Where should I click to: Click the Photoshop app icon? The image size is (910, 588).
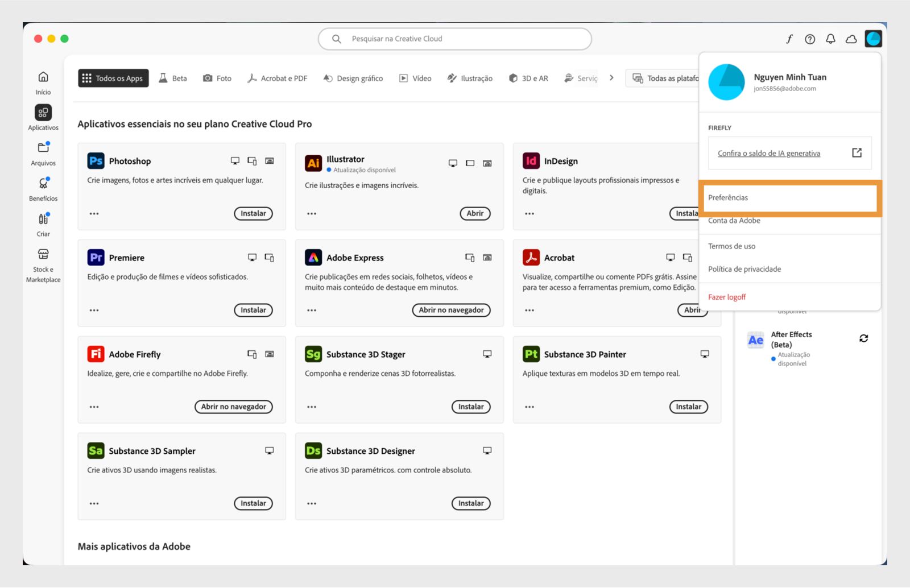point(96,161)
